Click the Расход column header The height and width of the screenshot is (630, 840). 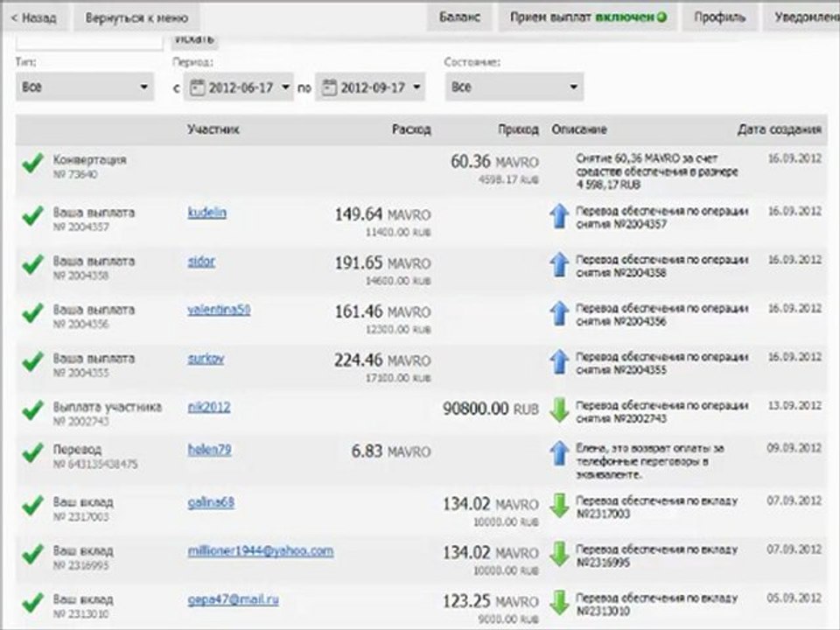pyautogui.click(x=411, y=129)
